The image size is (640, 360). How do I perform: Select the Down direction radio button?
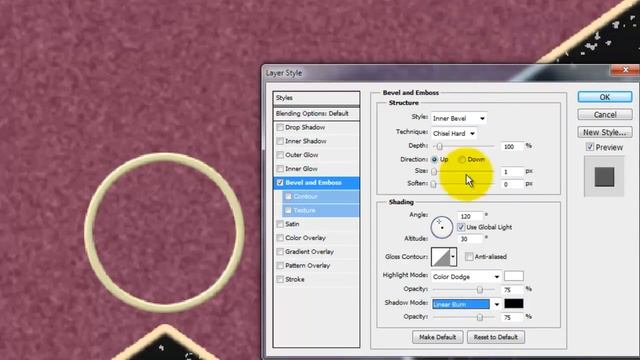[462, 159]
